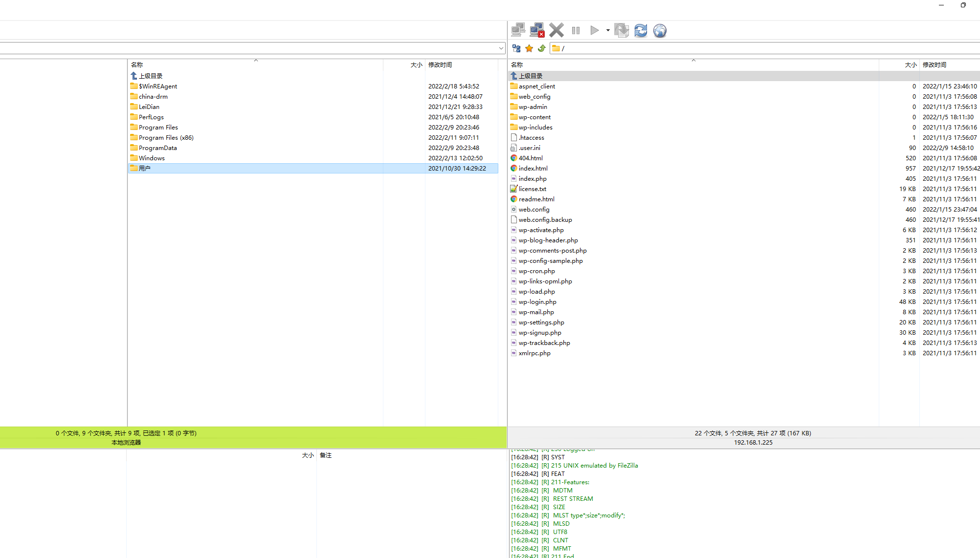The height and width of the screenshot is (558, 980).
Task: Click the connect to server icon
Action: [518, 30]
